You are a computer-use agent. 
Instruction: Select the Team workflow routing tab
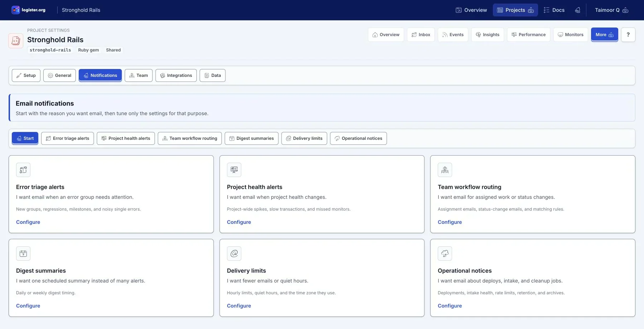click(190, 138)
